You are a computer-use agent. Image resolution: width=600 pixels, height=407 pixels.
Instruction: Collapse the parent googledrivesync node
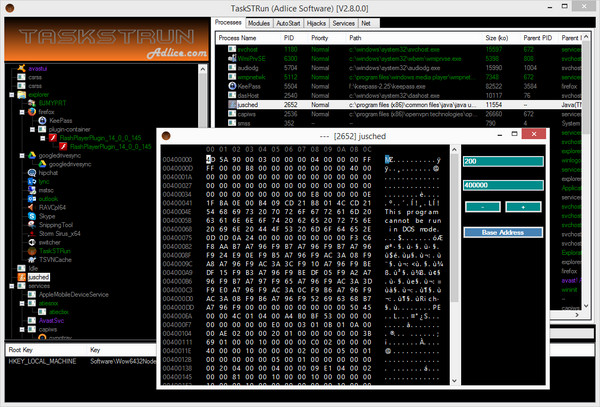click(x=22, y=156)
